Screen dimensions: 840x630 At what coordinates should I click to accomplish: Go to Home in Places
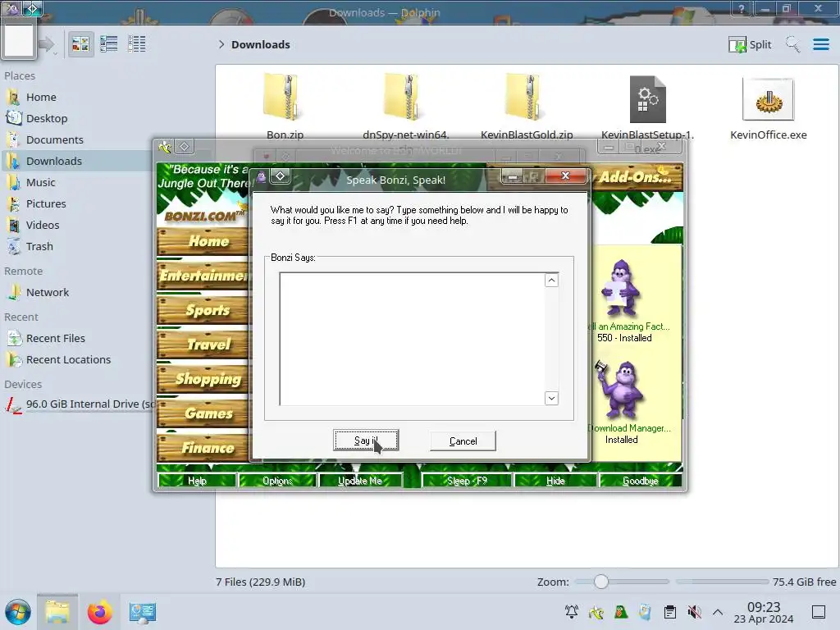[41, 97]
